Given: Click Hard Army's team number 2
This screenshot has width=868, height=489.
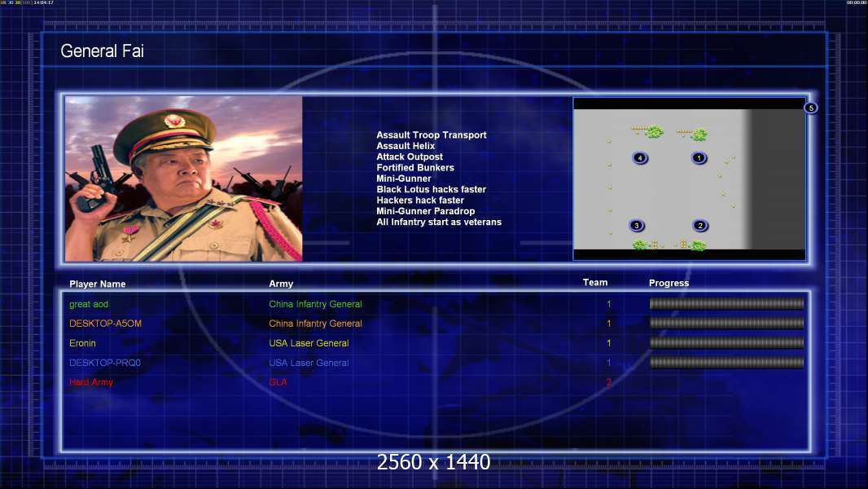Looking at the screenshot, I should click(x=608, y=382).
